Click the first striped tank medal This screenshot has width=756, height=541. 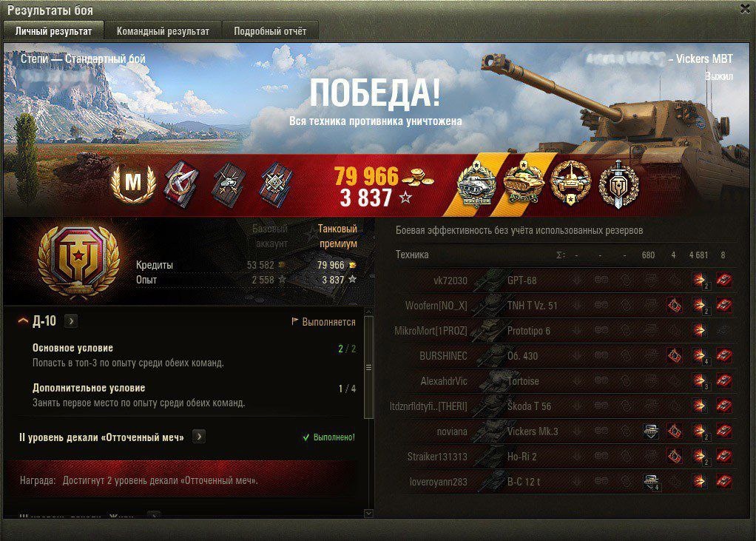pos(476,184)
